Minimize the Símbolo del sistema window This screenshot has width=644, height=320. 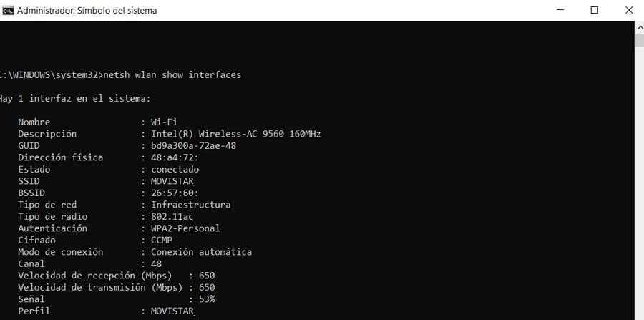pyautogui.click(x=560, y=11)
